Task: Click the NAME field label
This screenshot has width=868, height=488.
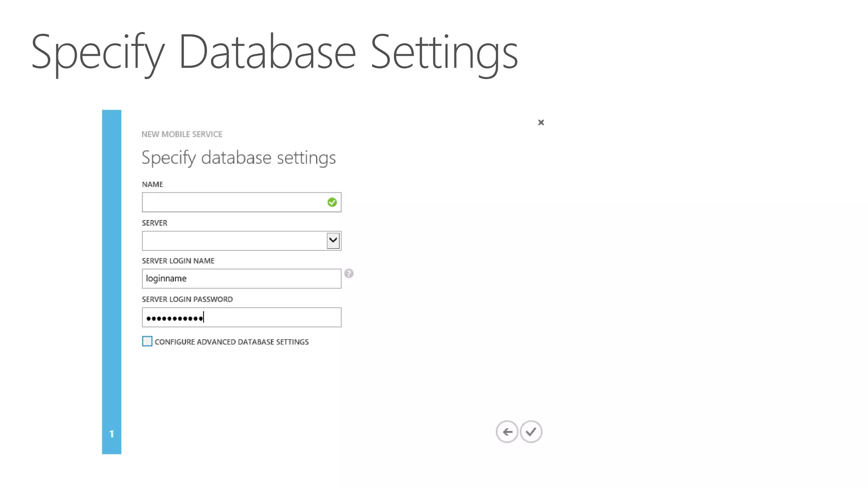Action: coord(153,184)
